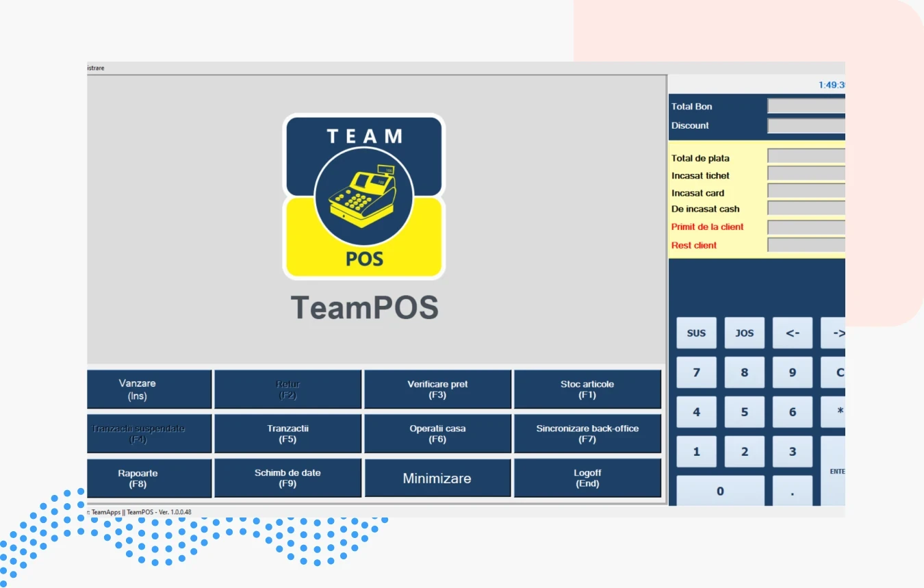Tap keypad digit 9
The height and width of the screenshot is (588, 924).
pos(793,372)
